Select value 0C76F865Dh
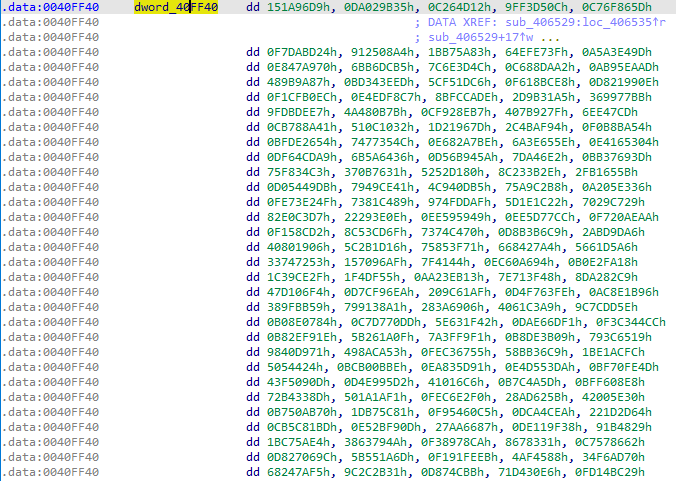 [x=617, y=7]
